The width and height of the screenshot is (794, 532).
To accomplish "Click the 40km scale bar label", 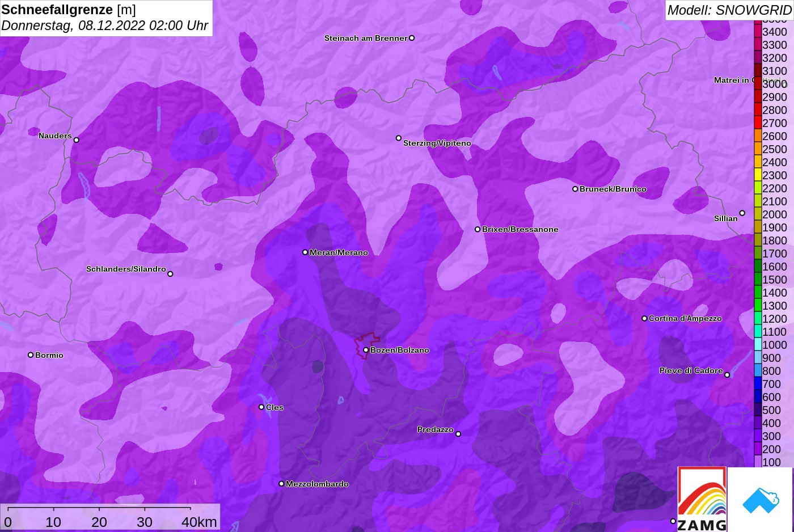I will coord(199,522).
